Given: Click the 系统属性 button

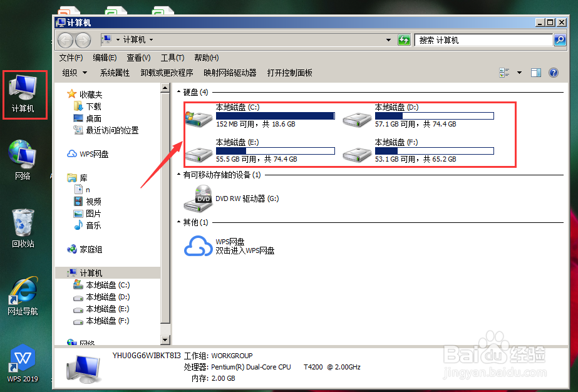Looking at the screenshot, I should coord(115,72).
